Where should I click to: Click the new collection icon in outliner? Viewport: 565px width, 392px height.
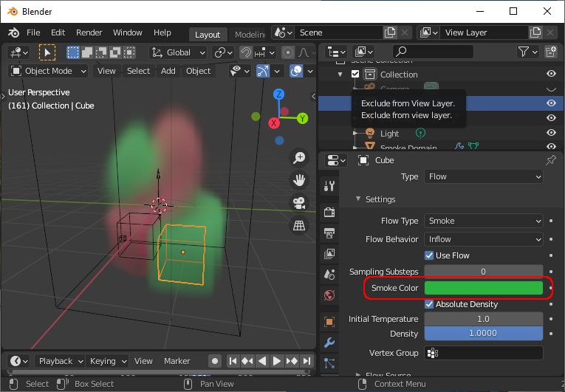(x=551, y=52)
